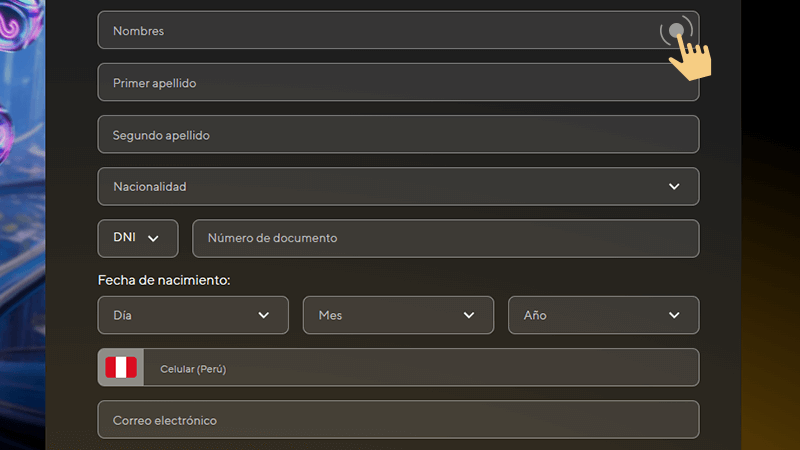Click the yellow pointing hand icon
The width and height of the screenshot is (800, 450).
pos(689,61)
